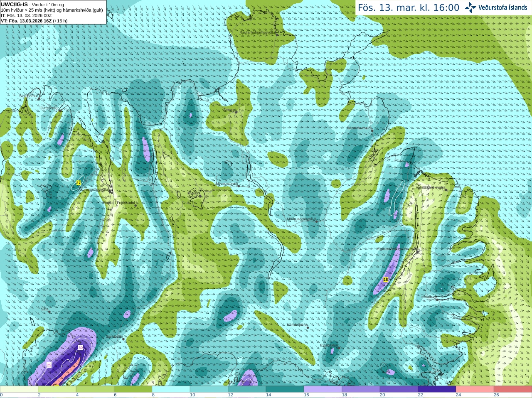Click the legend value 10
The height and width of the screenshot is (398, 532).
coord(192,395)
